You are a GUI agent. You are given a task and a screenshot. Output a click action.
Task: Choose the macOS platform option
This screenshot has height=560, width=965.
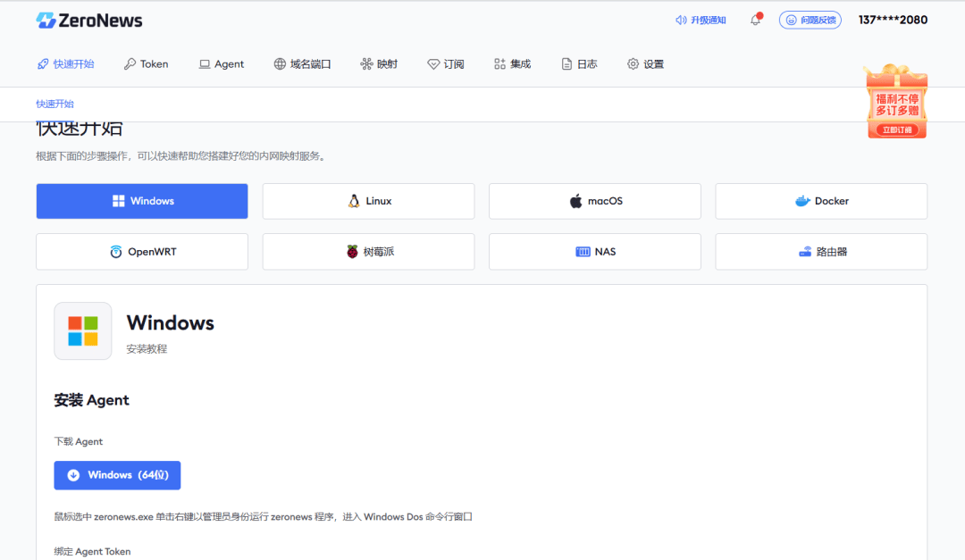tap(595, 201)
